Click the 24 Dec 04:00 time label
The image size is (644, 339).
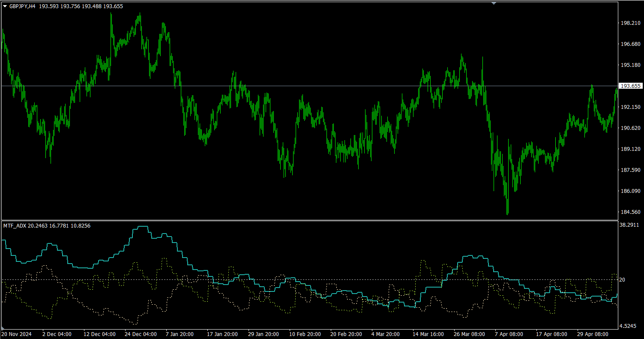141,334
